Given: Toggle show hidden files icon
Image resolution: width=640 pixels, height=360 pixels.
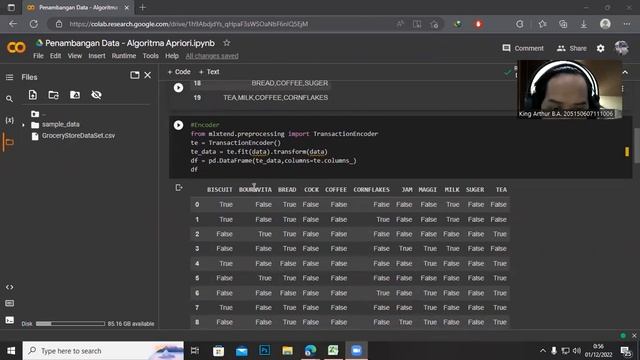Looking at the screenshot, I should tap(96, 95).
